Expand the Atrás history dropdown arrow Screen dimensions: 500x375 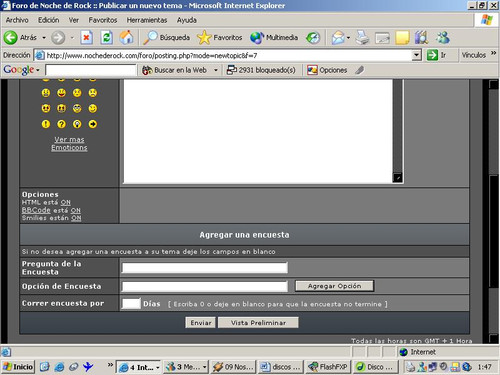[x=44, y=38]
